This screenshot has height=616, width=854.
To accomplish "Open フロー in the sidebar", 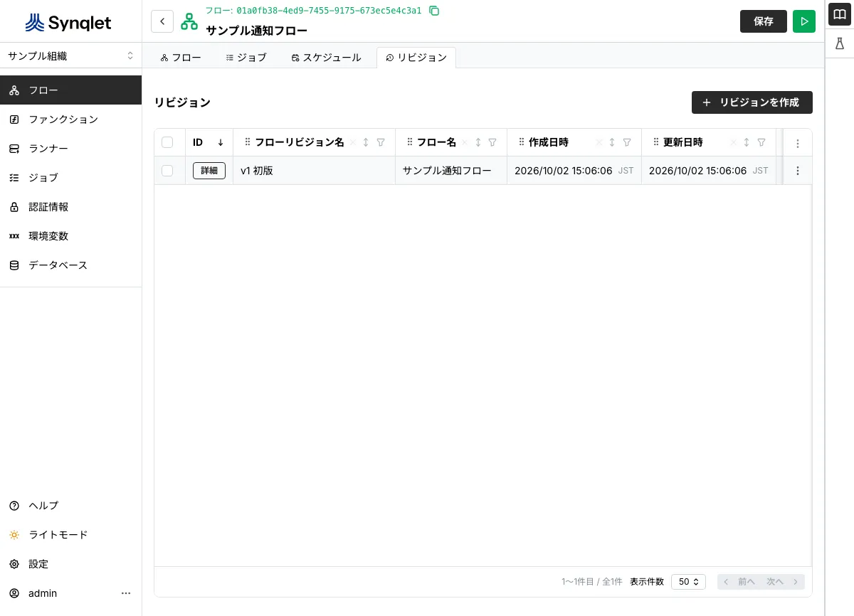I will coord(70,90).
